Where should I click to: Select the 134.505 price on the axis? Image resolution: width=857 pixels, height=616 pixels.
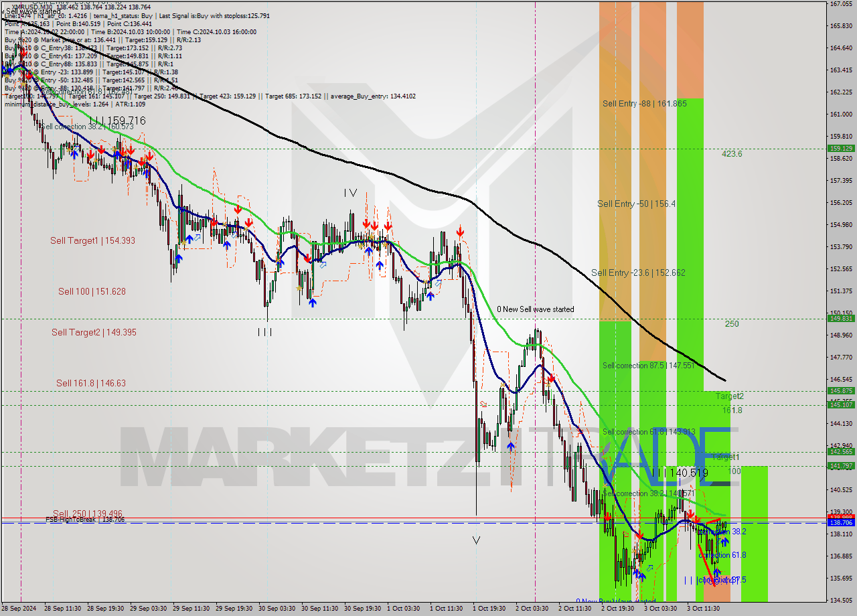[x=841, y=600]
